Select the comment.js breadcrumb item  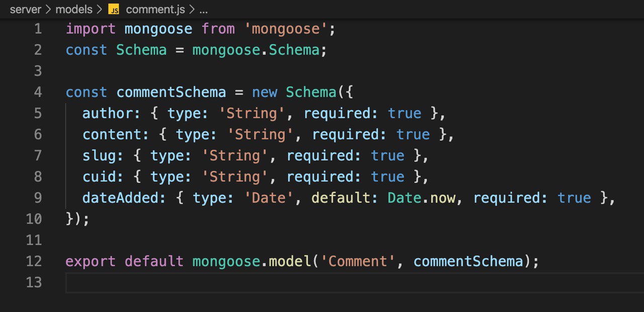[155, 10]
